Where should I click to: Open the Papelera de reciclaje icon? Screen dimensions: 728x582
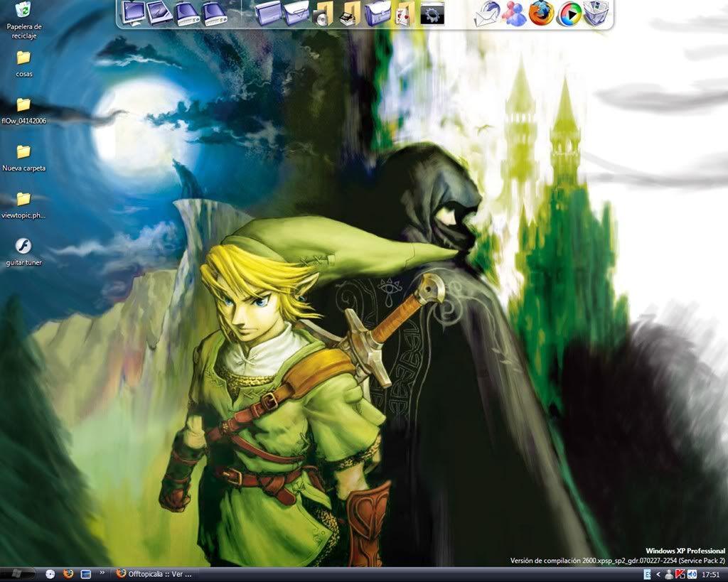tap(23, 10)
